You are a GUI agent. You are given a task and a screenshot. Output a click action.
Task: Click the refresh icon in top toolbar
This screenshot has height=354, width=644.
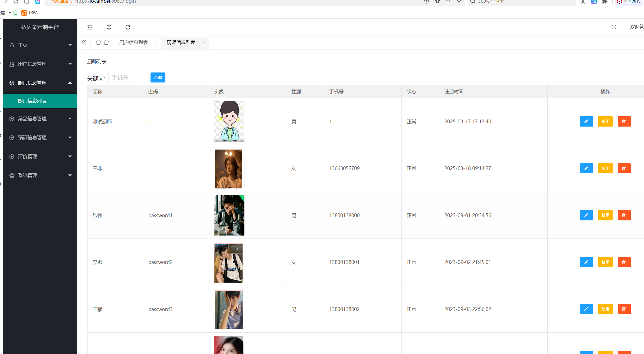128,27
